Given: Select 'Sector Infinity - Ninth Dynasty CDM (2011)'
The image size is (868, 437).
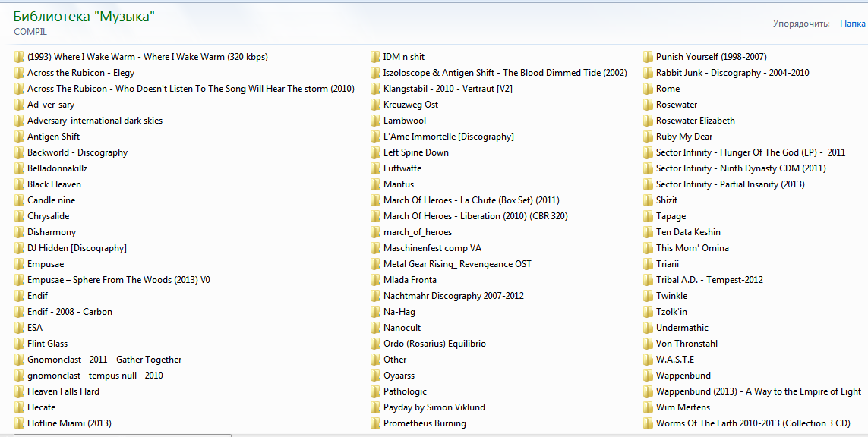Looking at the screenshot, I should coord(740,168).
